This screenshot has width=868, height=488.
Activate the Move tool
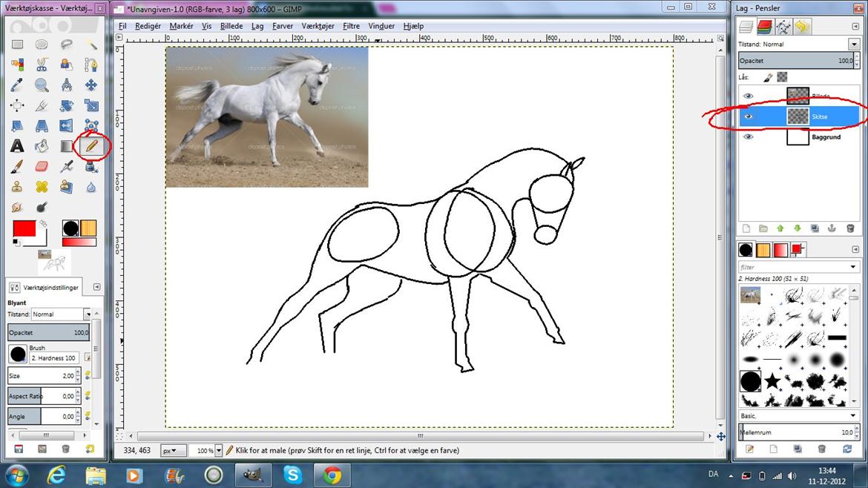coord(91,85)
